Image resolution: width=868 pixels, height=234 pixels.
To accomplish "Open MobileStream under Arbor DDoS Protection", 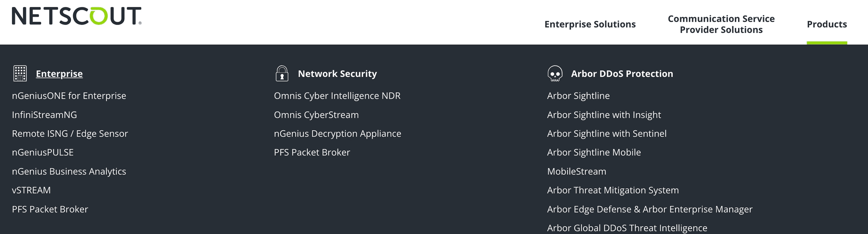I will click(577, 171).
